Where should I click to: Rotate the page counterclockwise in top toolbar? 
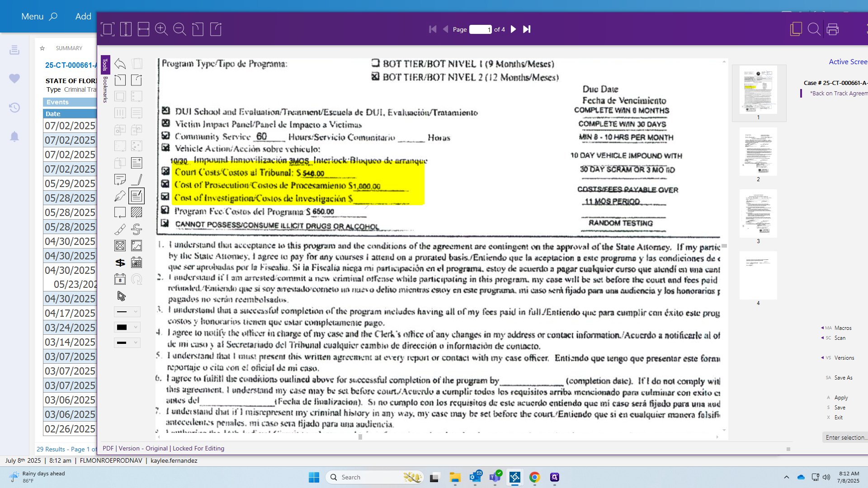pos(198,29)
